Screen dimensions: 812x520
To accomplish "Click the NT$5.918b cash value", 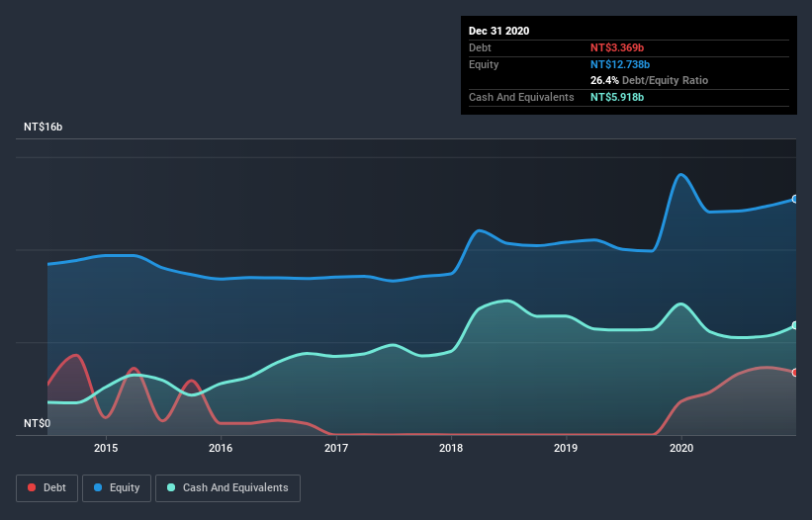I will click(617, 97).
